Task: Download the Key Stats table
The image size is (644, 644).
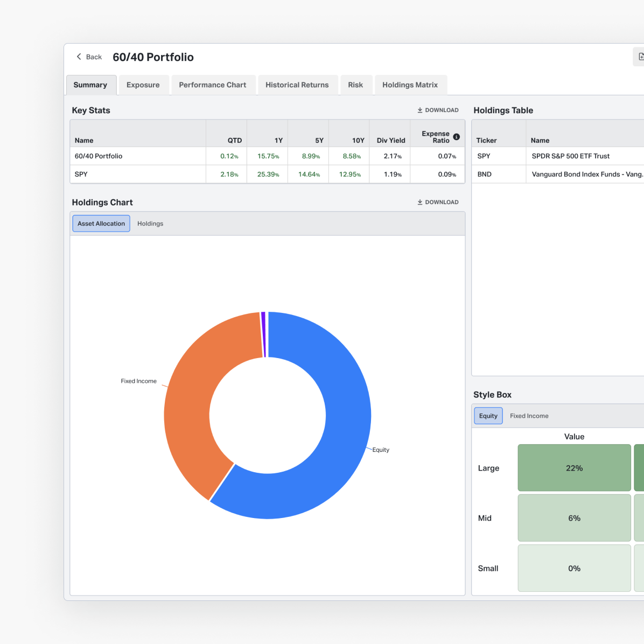Action: [x=438, y=110]
